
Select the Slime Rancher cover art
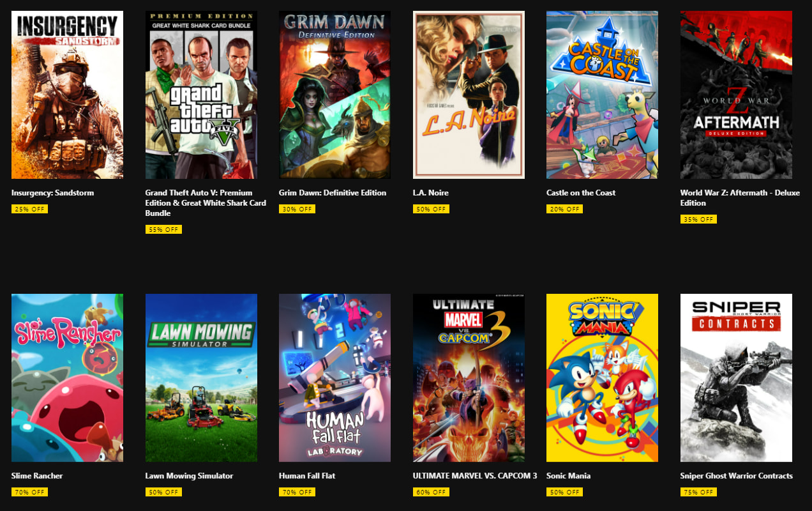pyautogui.click(x=67, y=378)
